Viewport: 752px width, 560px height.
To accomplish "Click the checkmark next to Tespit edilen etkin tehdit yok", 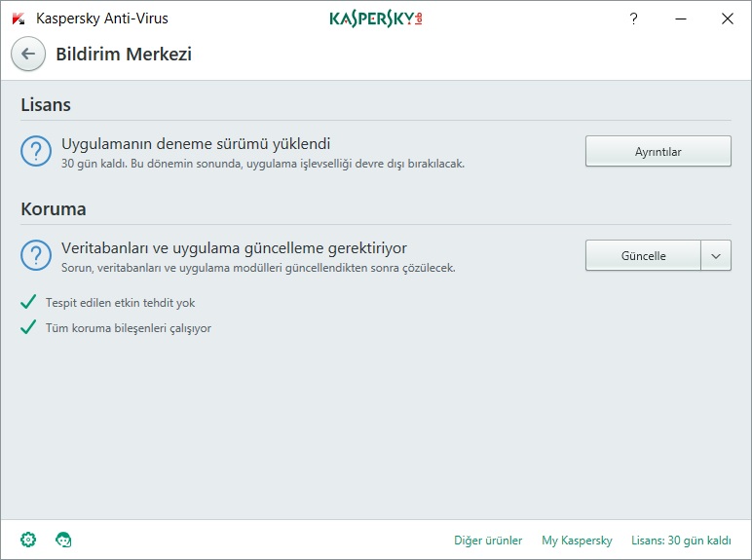I will 28,302.
